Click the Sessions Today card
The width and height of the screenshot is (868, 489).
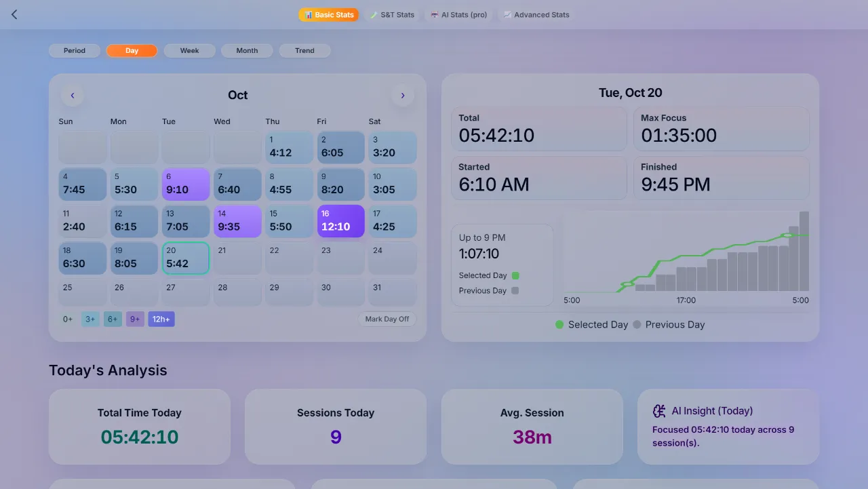tap(336, 427)
